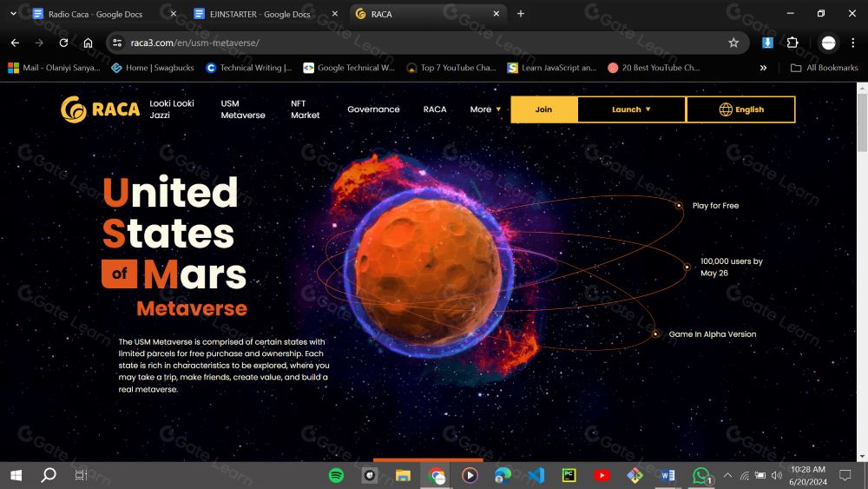Open the downloads icon in Chrome toolbar
Screen dimensions: 868x489
(767, 43)
